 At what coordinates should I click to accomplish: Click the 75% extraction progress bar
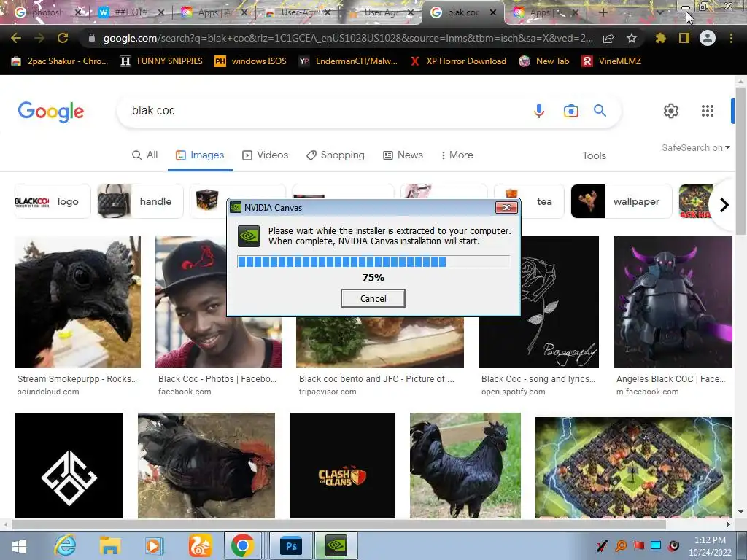(x=373, y=262)
